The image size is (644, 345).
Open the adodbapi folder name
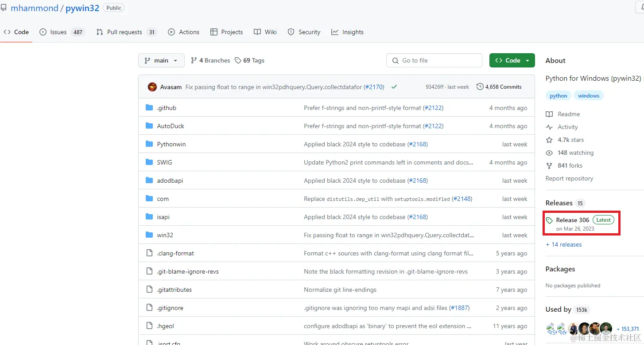[x=170, y=180]
